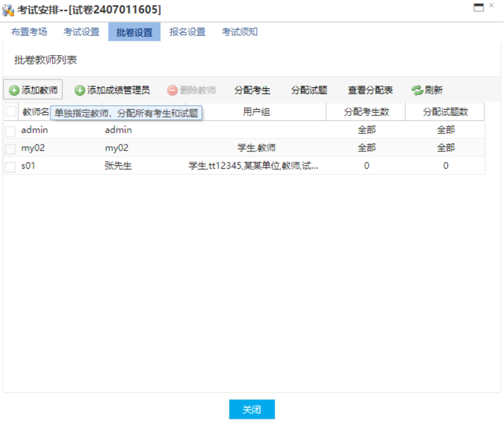
Task: Click the 删除教师 red minus icon
Action: click(x=173, y=91)
